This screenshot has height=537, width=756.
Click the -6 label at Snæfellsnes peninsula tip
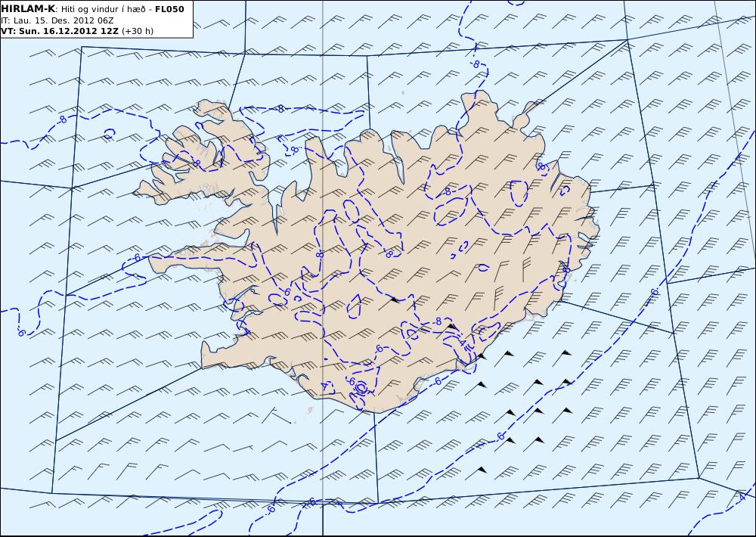click(137, 258)
